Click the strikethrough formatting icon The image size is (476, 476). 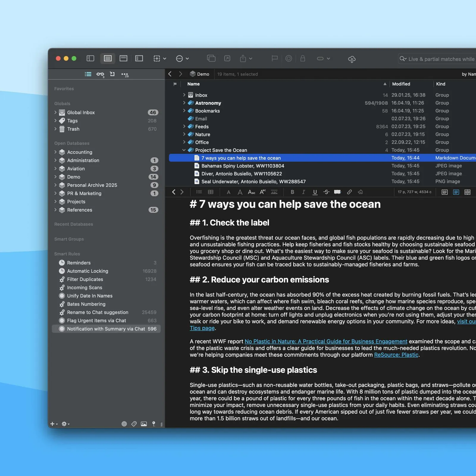(x=326, y=192)
